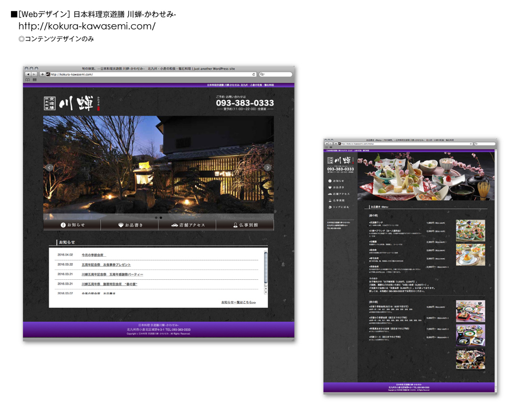Click the scroll-up arrow of the news list

click(x=266, y=288)
